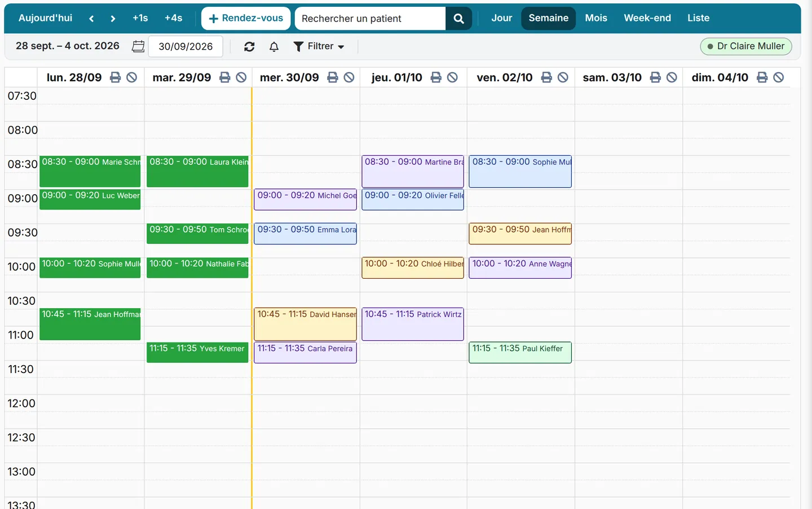Go to previous week arrow

91,19
